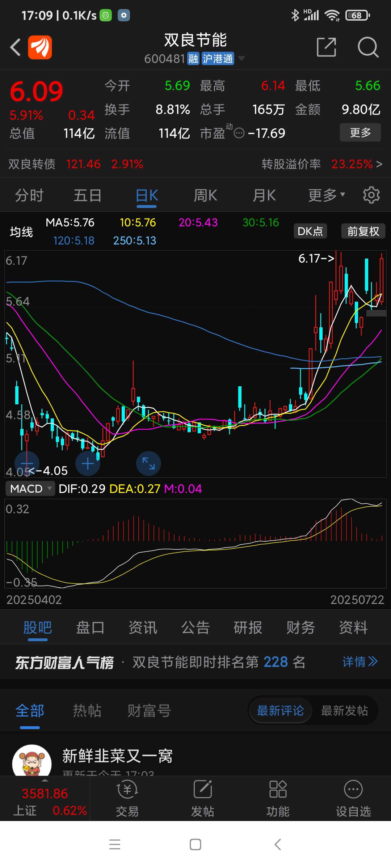Select the 周K chart tab
Image resolution: width=391 pixels, height=868 pixels.
tap(205, 196)
